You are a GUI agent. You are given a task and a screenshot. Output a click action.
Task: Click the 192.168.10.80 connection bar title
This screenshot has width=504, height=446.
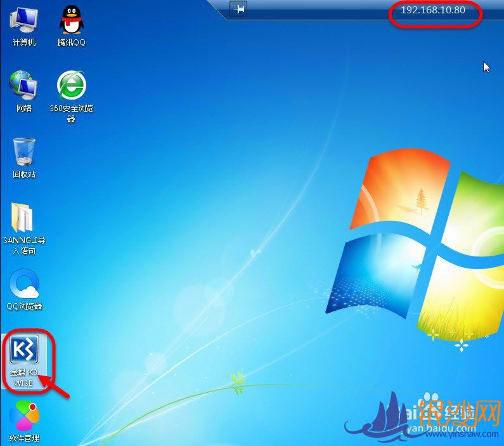(433, 10)
